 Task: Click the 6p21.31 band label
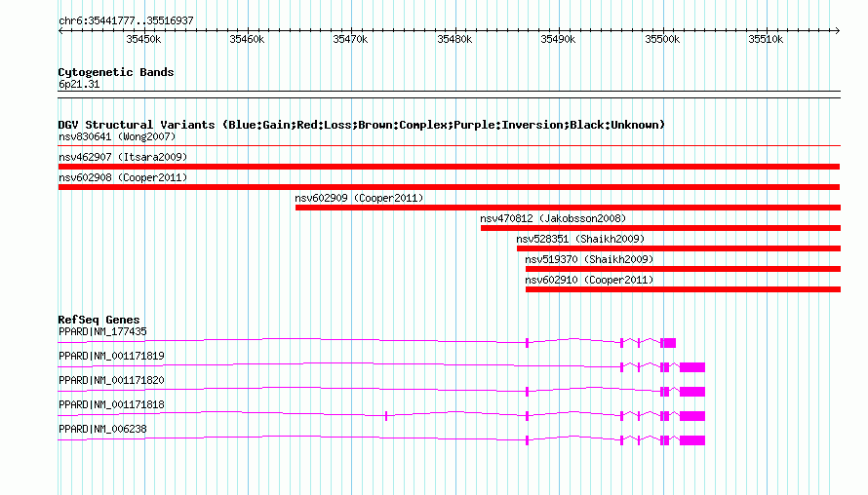79,84
